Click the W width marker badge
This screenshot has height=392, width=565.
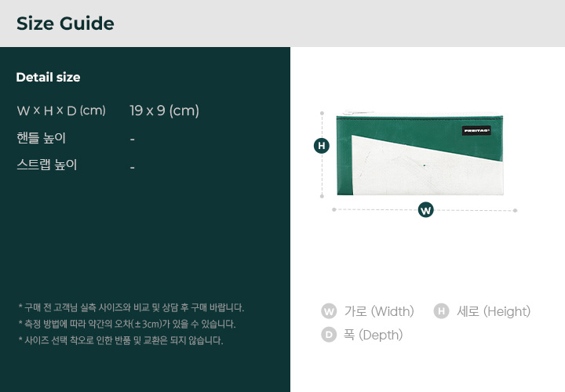(x=425, y=210)
